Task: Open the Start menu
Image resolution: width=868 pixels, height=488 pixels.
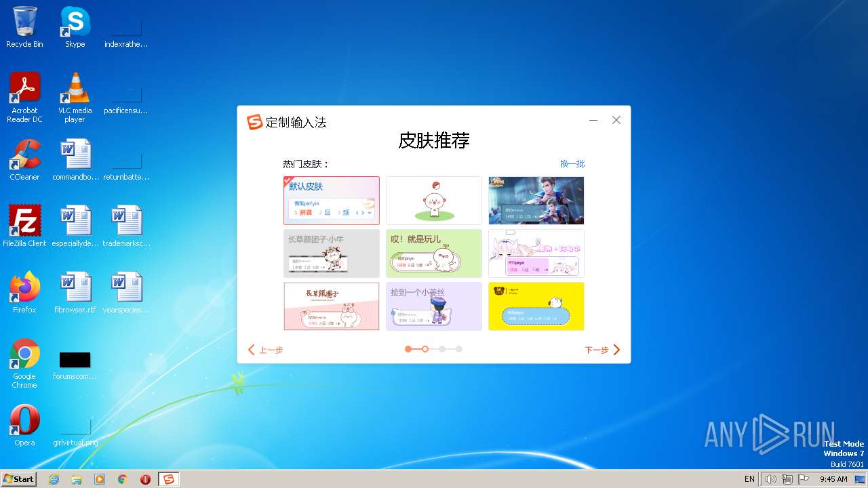Action: 18,479
